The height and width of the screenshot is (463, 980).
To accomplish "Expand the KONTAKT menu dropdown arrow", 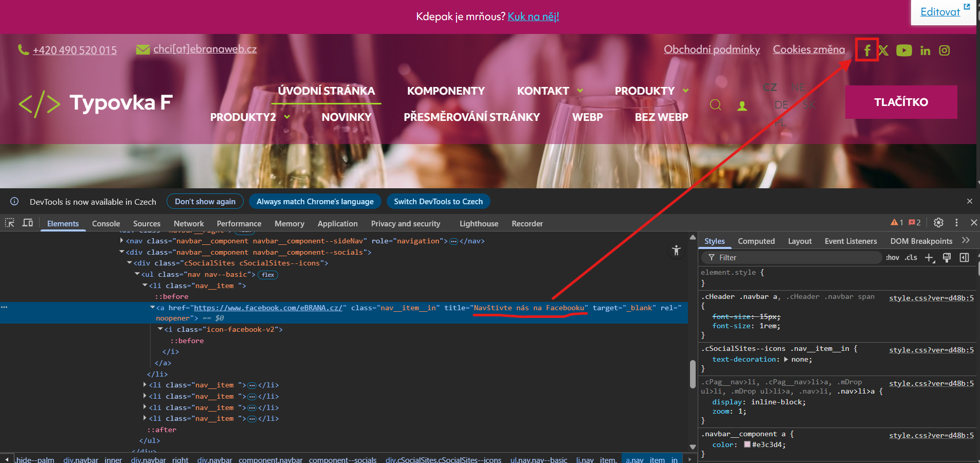I will [x=580, y=91].
